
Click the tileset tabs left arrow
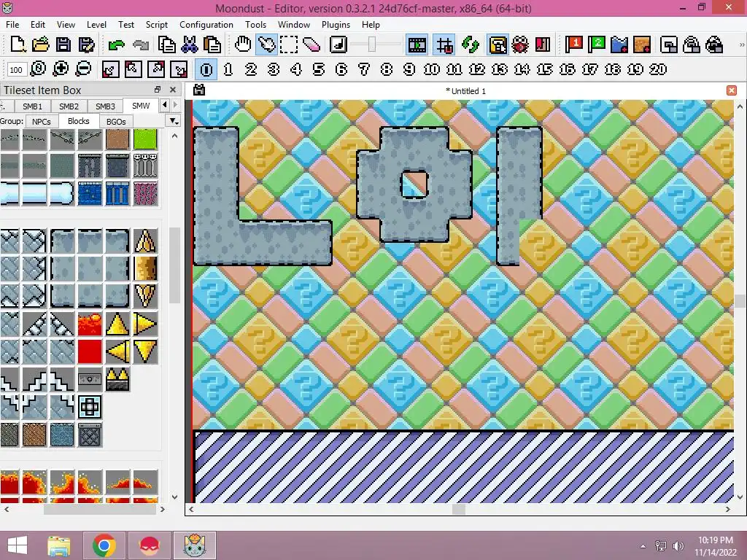click(165, 105)
